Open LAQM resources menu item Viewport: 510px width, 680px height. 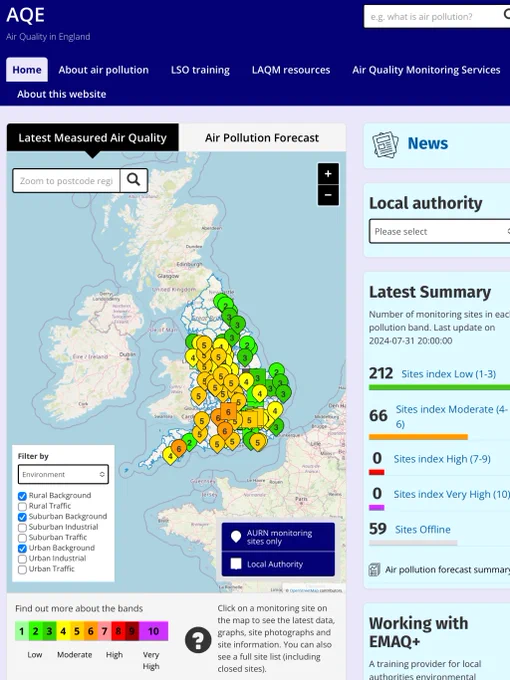(291, 70)
